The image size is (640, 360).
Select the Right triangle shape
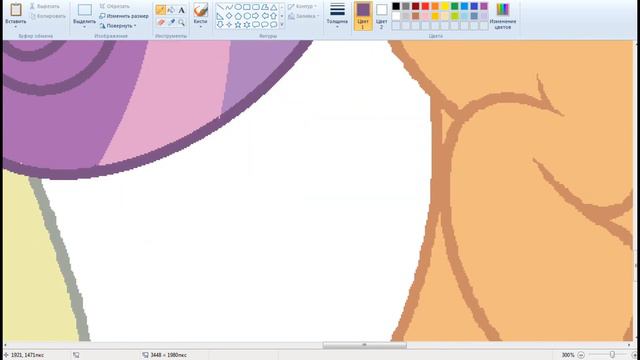[220, 16]
